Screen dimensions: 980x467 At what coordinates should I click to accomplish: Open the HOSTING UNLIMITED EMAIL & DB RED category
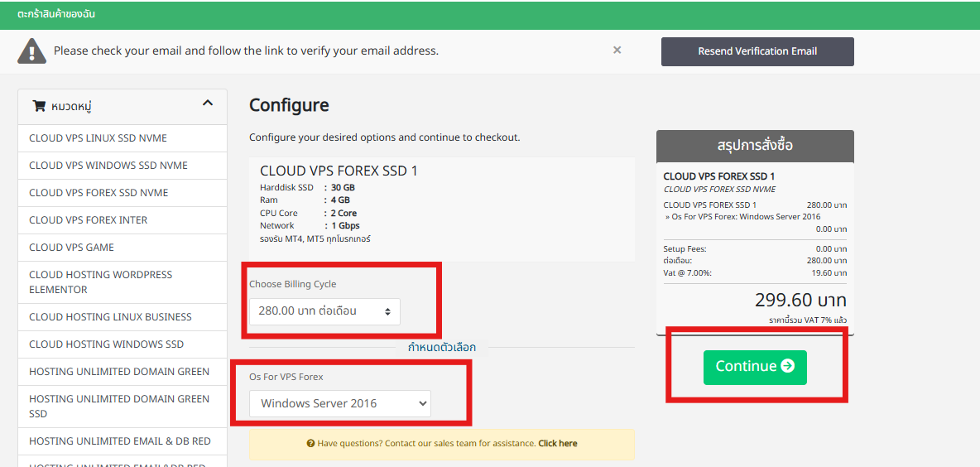(122, 441)
